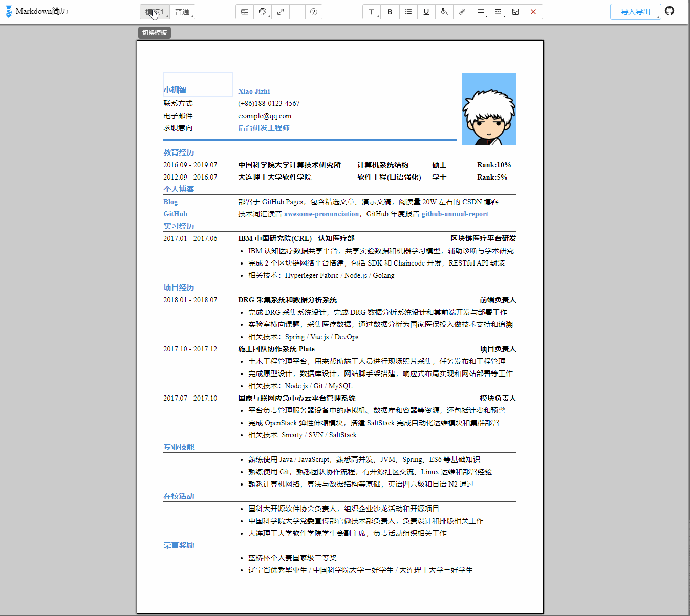Click the 联系方式 label

[178, 103]
